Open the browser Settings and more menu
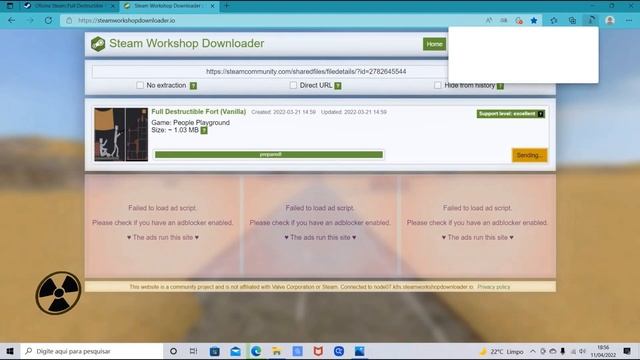Screen dimensions: 640x360 pos(629,20)
